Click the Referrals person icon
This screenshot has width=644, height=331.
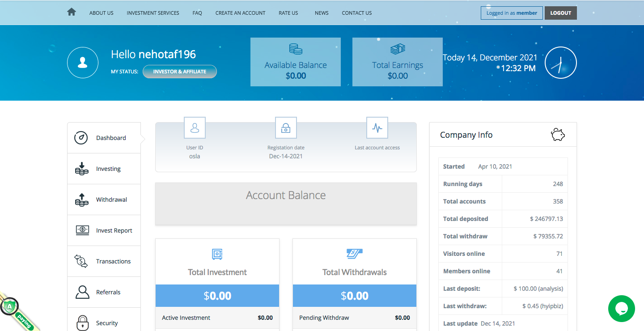82,292
